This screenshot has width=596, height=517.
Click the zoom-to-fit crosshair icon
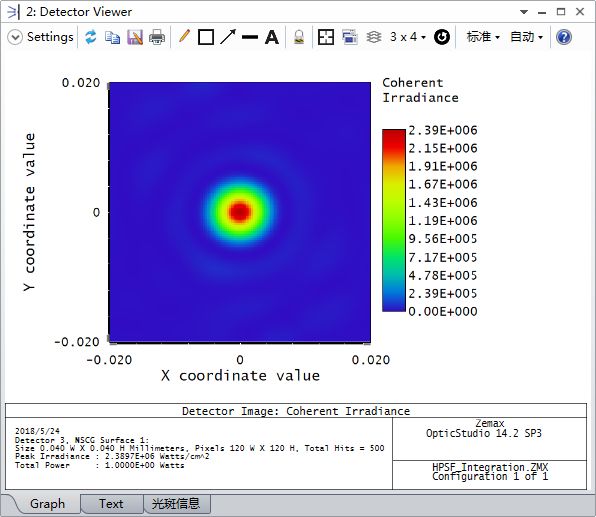coord(326,37)
